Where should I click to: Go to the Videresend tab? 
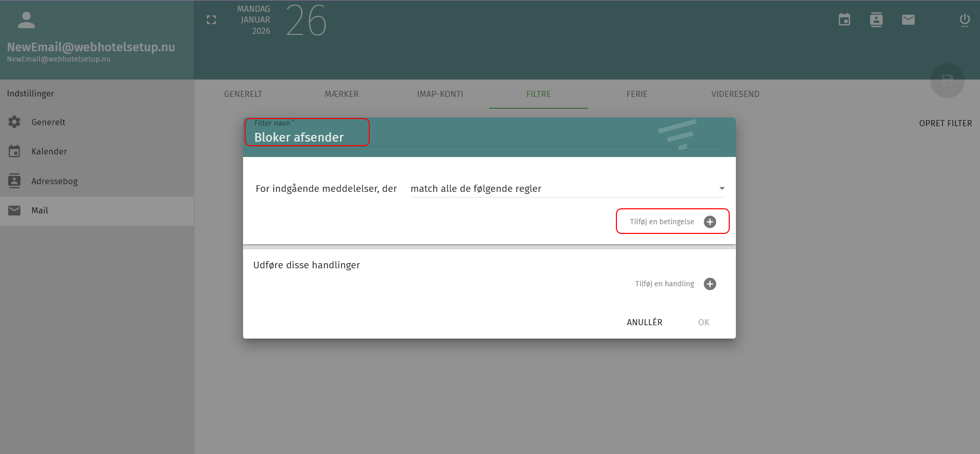pos(735,94)
